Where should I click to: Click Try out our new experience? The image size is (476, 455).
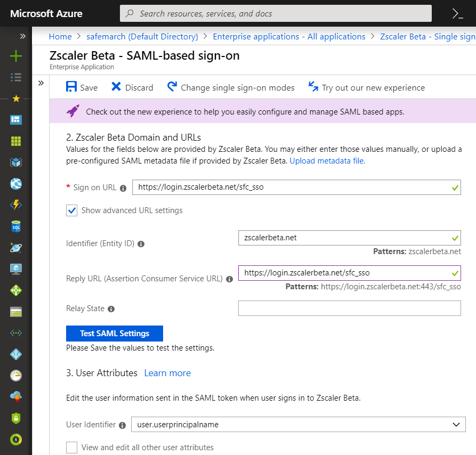[366, 87]
